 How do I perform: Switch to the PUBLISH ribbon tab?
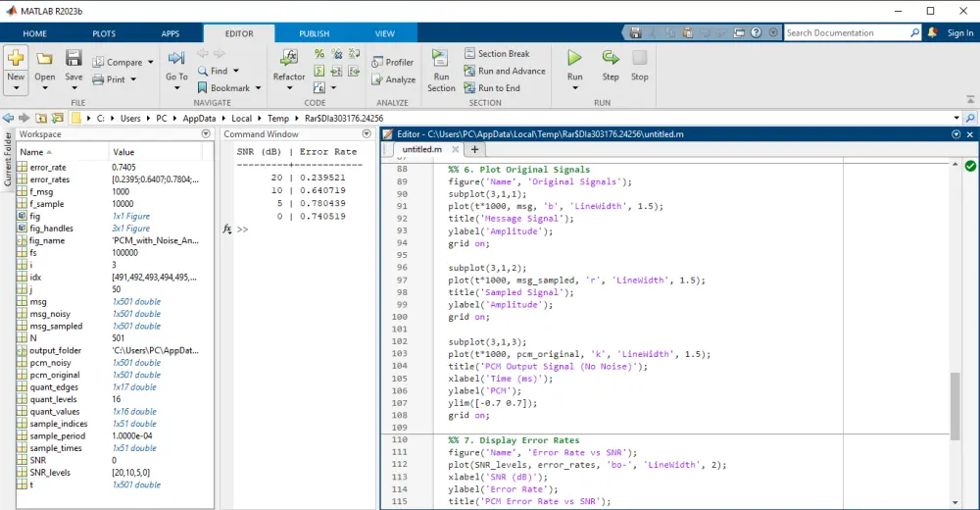pos(314,33)
